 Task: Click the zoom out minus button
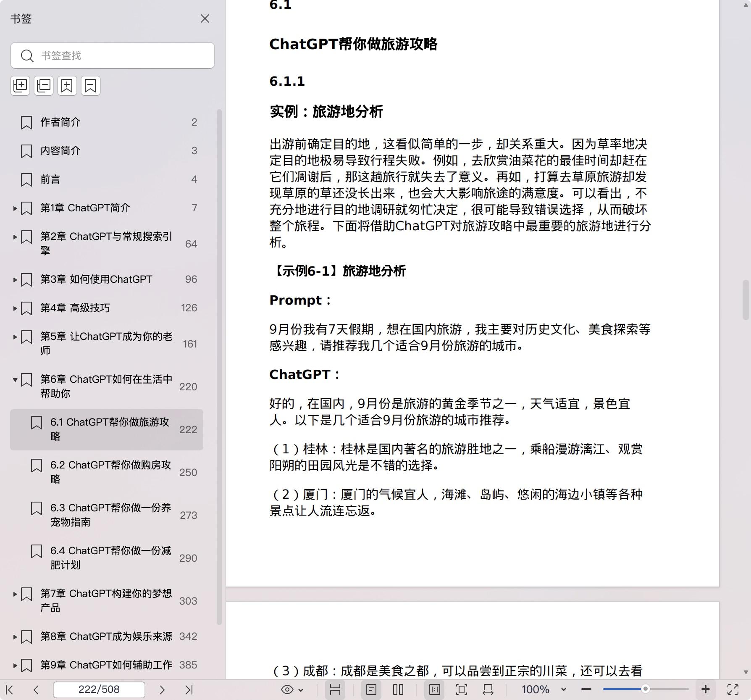tap(586, 689)
